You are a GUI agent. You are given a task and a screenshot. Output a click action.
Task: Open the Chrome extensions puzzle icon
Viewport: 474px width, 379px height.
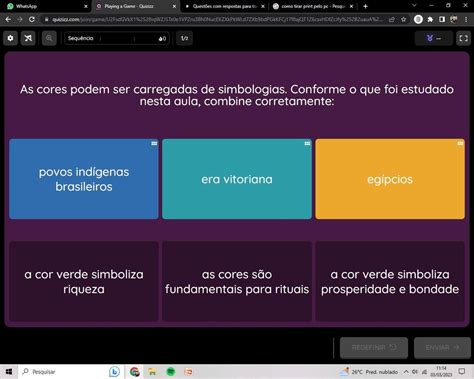point(430,19)
